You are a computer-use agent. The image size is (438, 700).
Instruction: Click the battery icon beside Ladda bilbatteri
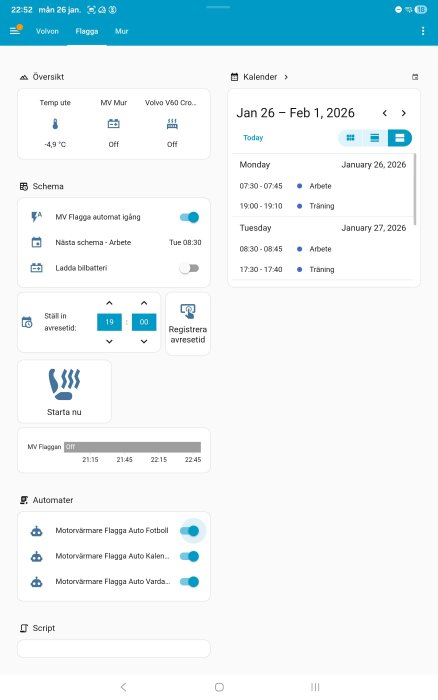click(x=36, y=268)
